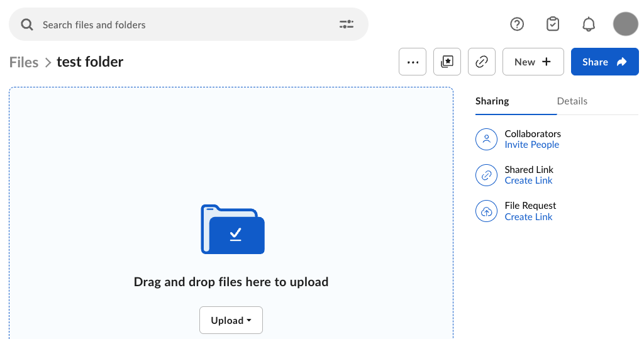Click the blue Share button
Screen dimensions: 644x339
pyautogui.click(x=604, y=62)
